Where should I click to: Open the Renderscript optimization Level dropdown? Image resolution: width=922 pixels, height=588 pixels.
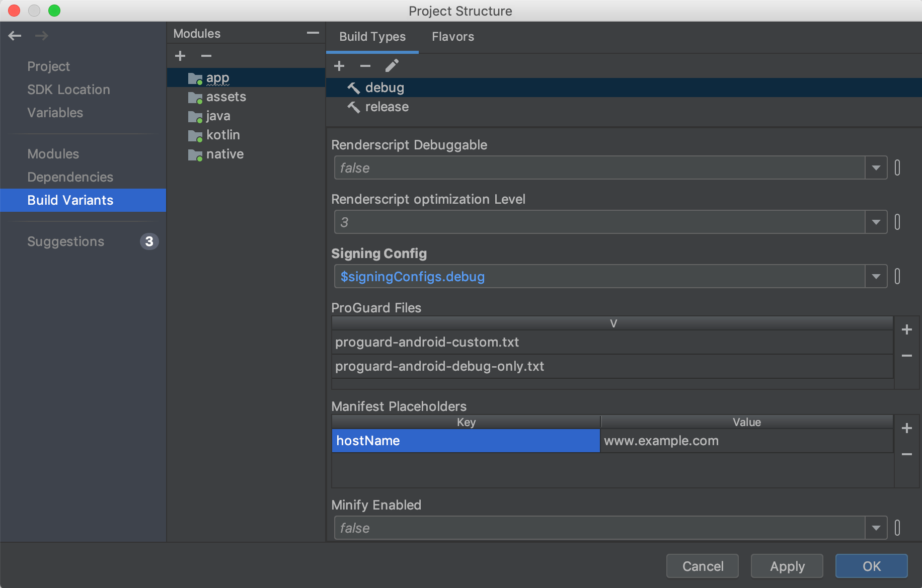876,222
